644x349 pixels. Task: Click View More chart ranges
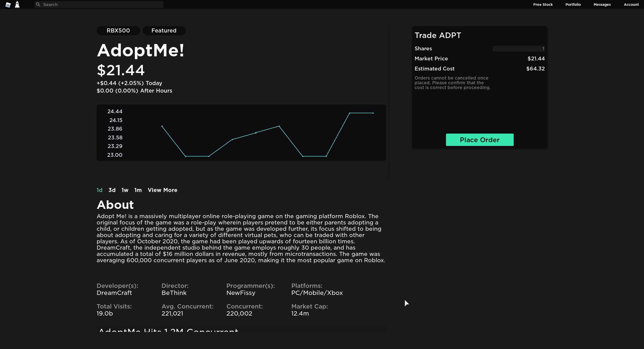[163, 190]
